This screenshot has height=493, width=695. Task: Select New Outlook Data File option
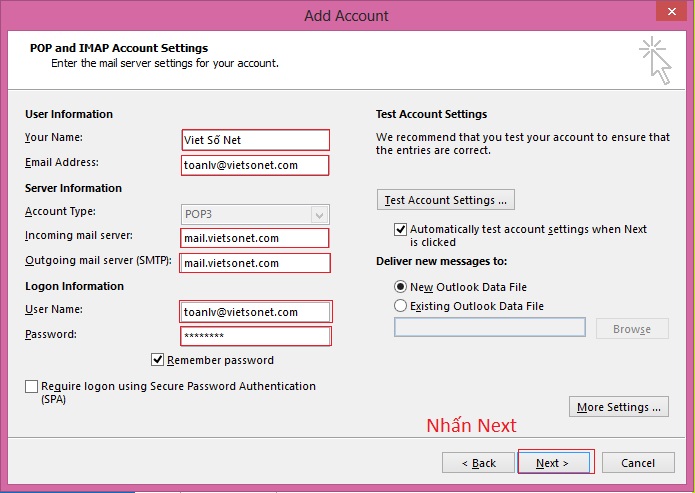pos(401,286)
